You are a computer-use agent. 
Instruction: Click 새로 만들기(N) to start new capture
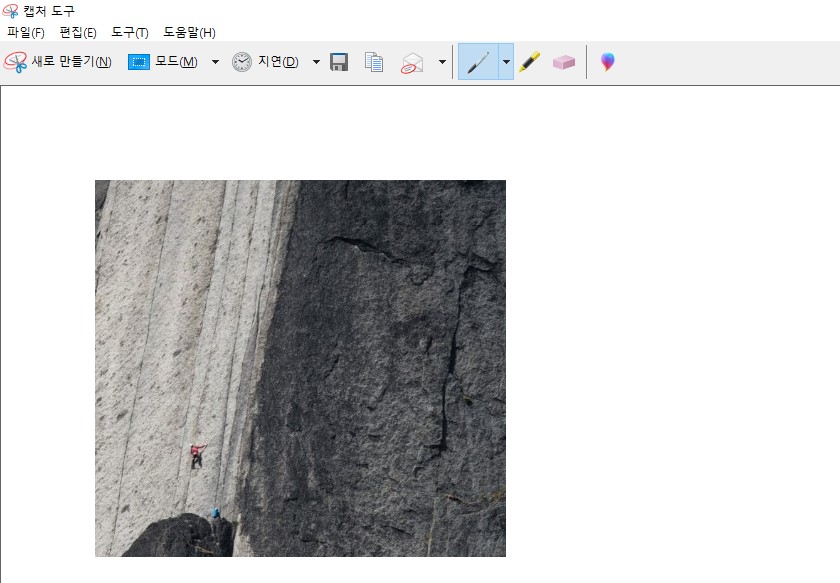58,62
